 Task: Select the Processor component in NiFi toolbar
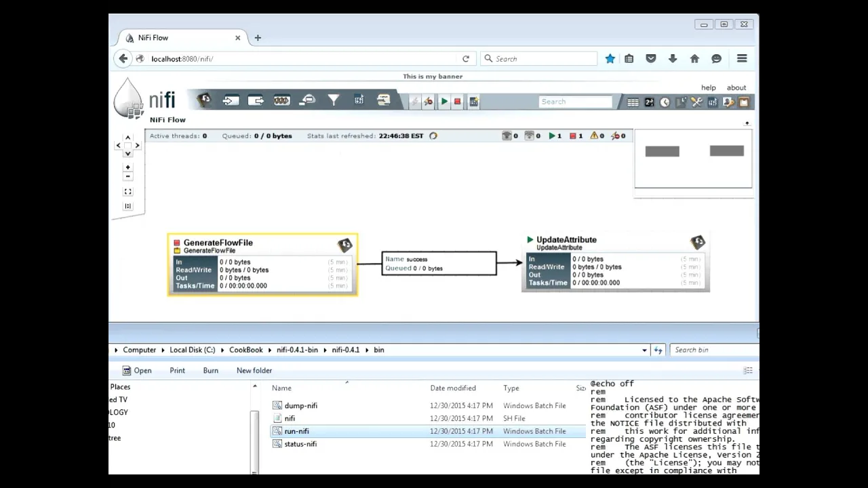click(204, 100)
